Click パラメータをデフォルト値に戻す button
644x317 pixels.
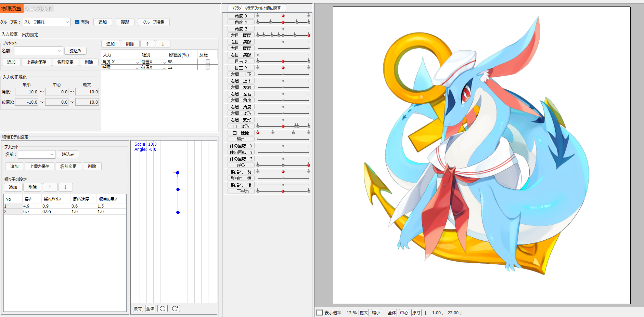tap(257, 8)
